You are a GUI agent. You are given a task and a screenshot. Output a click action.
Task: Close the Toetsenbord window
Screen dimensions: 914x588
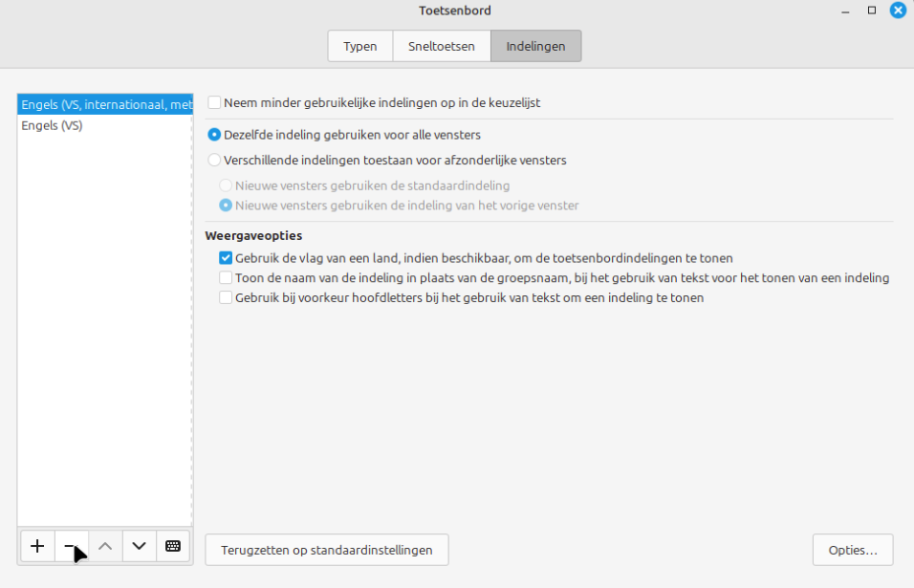pyautogui.click(x=898, y=11)
